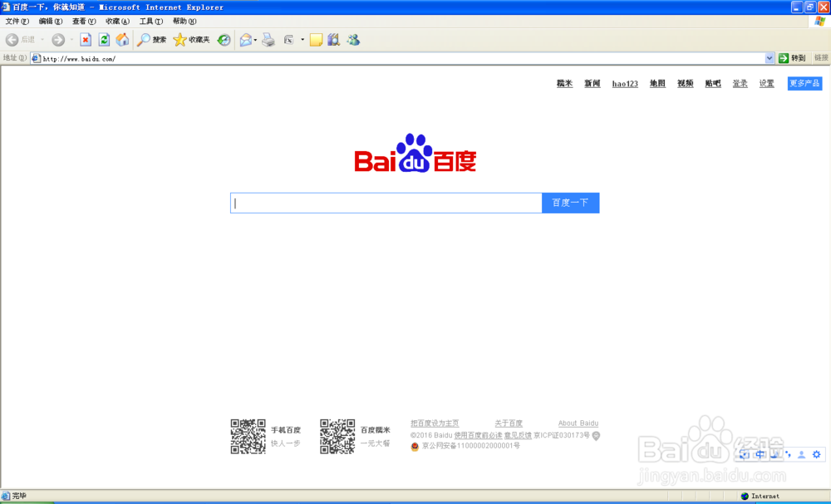Open the Search (搜索) toolbar button
The height and width of the screenshot is (504, 831).
(151, 40)
